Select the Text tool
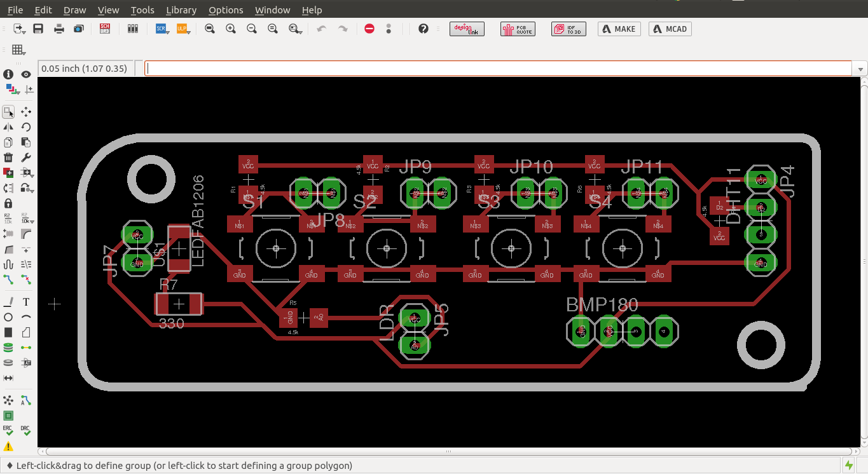868x474 pixels. pyautogui.click(x=26, y=302)
